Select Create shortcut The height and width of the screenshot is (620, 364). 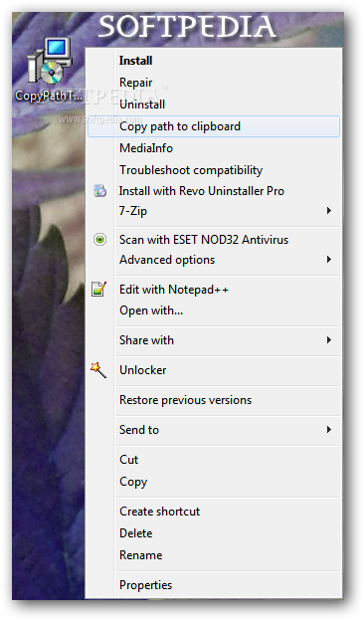[x=214, y=512]
